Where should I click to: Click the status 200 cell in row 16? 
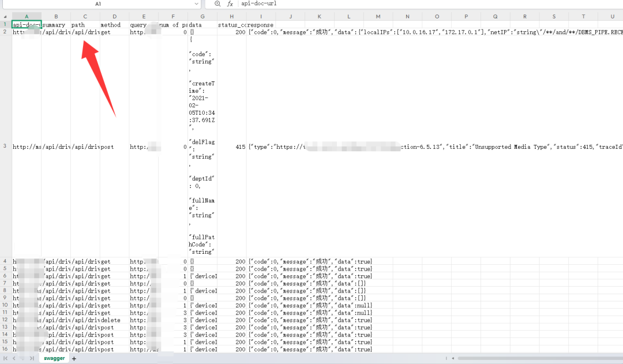pyautogui.click(x=232, y=350)
